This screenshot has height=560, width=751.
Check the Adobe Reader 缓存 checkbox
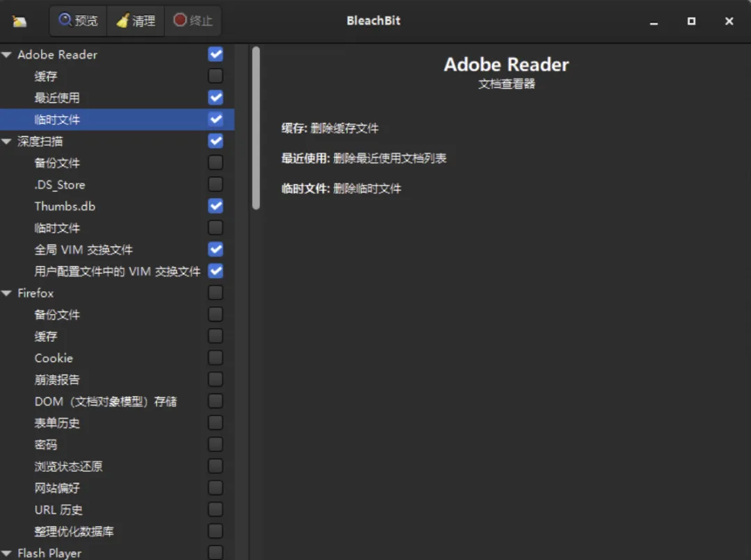tap(216, 76)
